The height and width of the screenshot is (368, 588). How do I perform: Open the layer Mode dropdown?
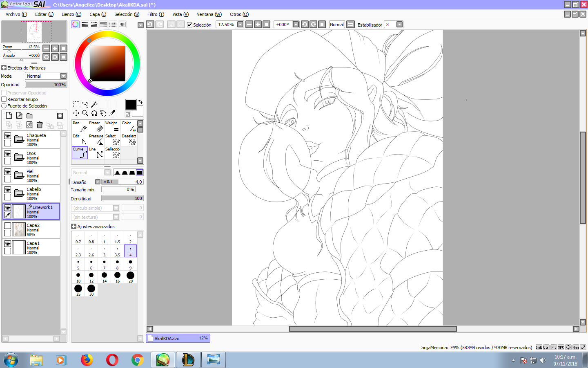click(63, 76)
